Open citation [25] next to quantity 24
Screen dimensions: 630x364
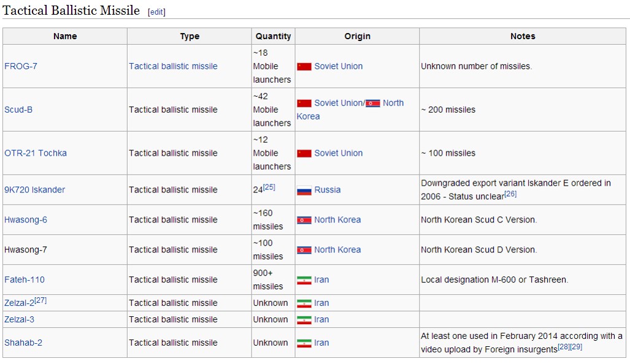pos(269,187)
